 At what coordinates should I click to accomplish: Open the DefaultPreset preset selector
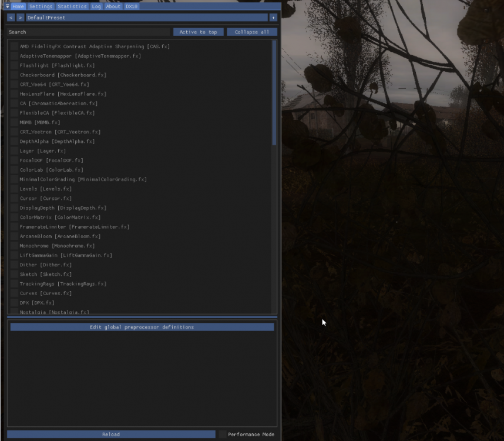pyautogui.click(x=147, y=18)
